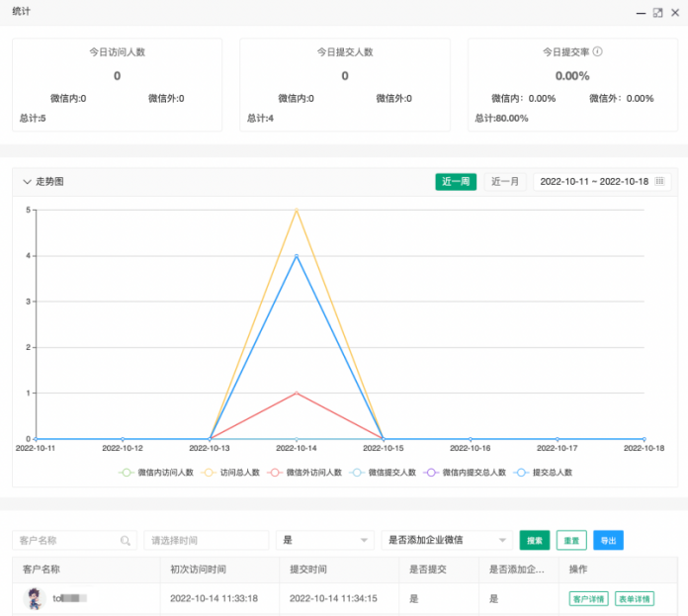Click the 0.00% today submit rate value
The height and width of the screenshot is (616, 688).
[572, 76]
